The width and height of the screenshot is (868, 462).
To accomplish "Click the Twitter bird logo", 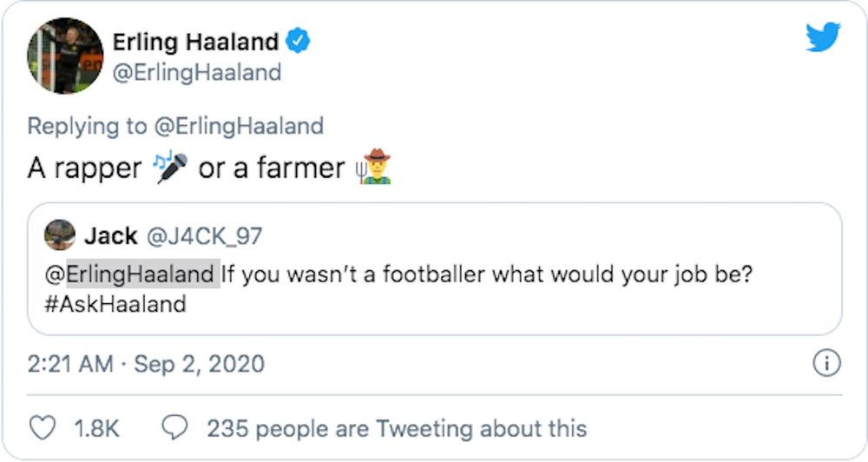I will coord(823,37).
